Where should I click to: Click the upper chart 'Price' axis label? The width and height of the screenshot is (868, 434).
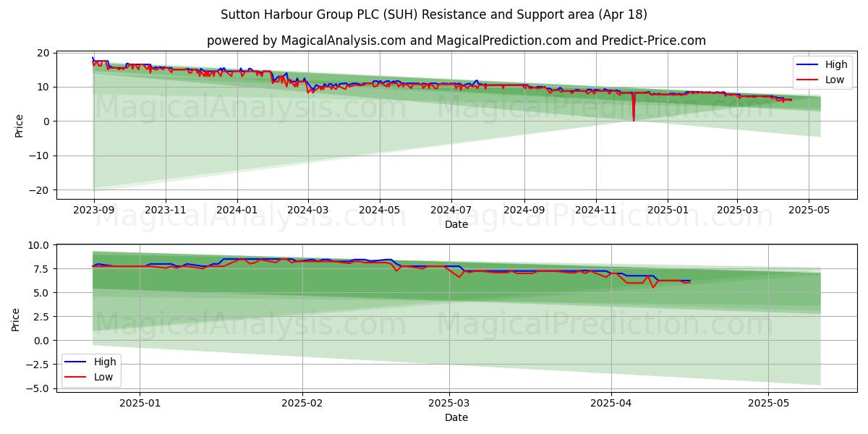coord(19,126)
